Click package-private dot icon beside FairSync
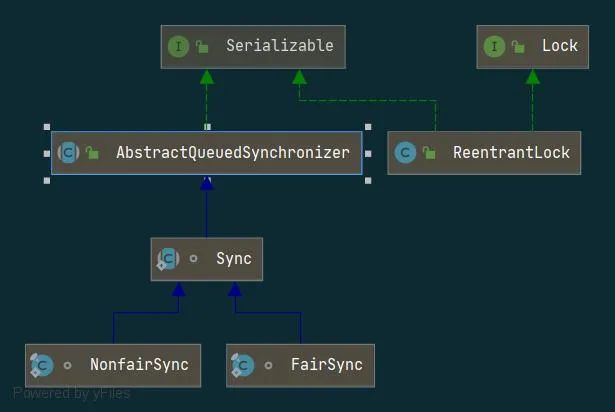Screen dimensions: 615x412 268,365
